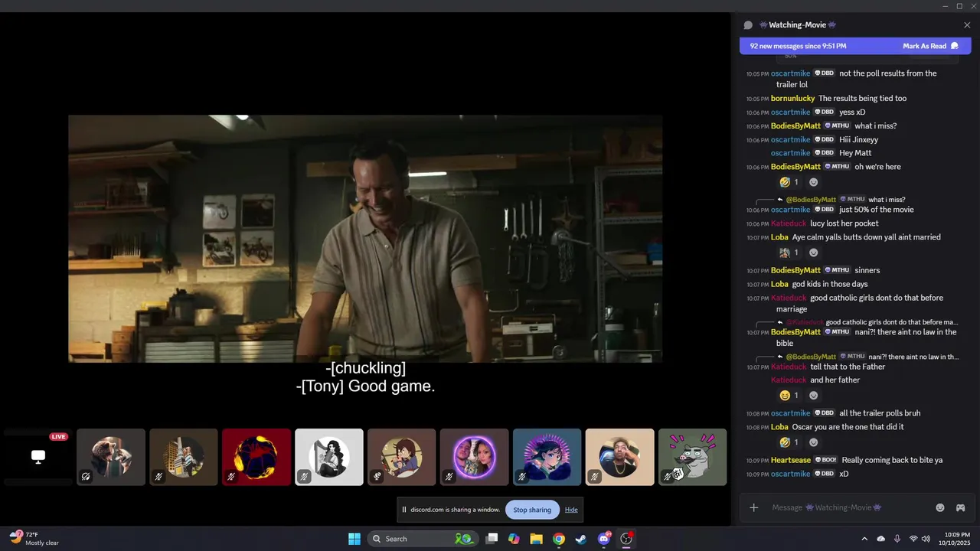Open Heartsease's profile from the chat
980x551 pixels.
[790, 461]
